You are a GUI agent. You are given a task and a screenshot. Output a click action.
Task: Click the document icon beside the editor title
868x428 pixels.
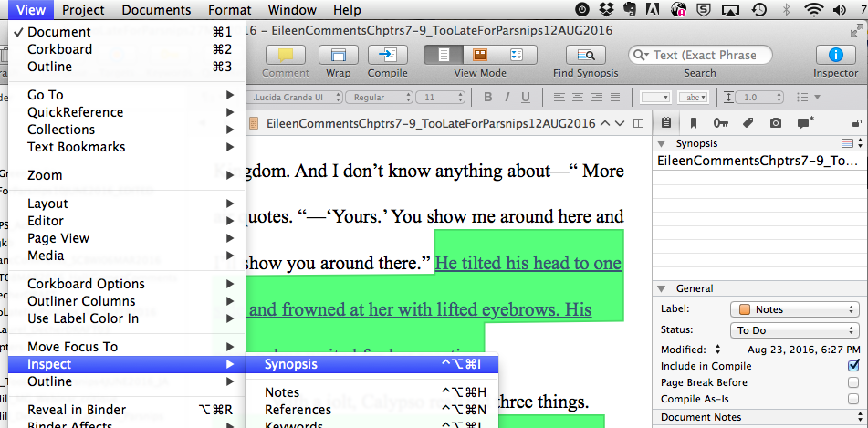pos(254,123)
